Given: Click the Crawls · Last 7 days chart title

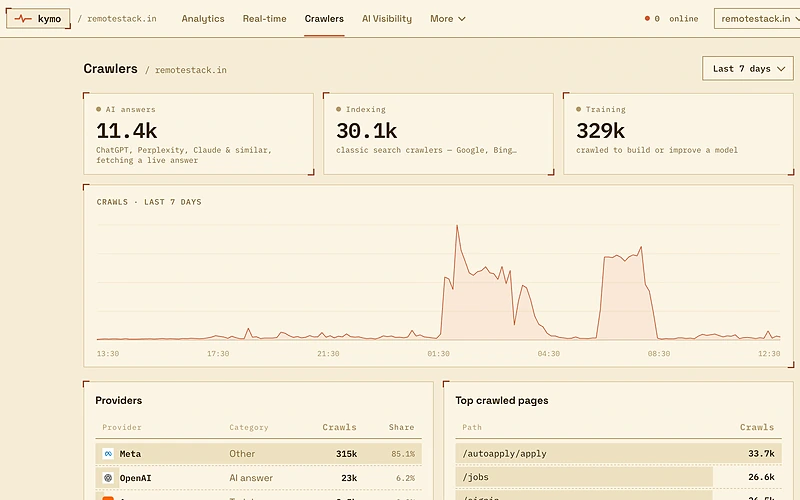Looking at the screenshot, I should 149,202.
